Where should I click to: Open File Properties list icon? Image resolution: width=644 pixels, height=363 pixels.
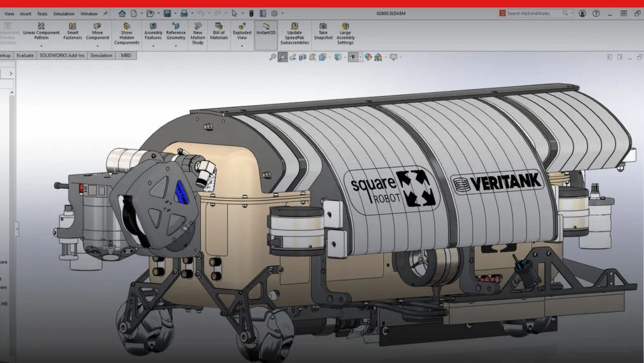click(x=263, y=14)
